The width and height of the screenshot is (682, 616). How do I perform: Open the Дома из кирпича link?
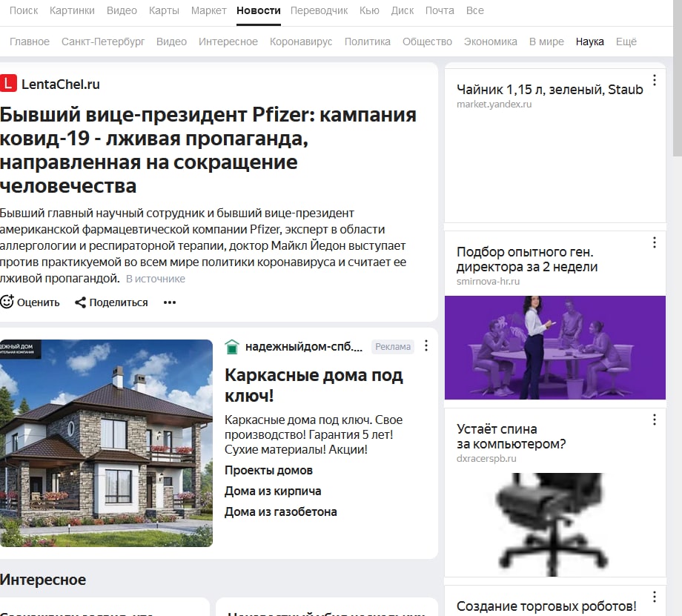click(273, 491)
